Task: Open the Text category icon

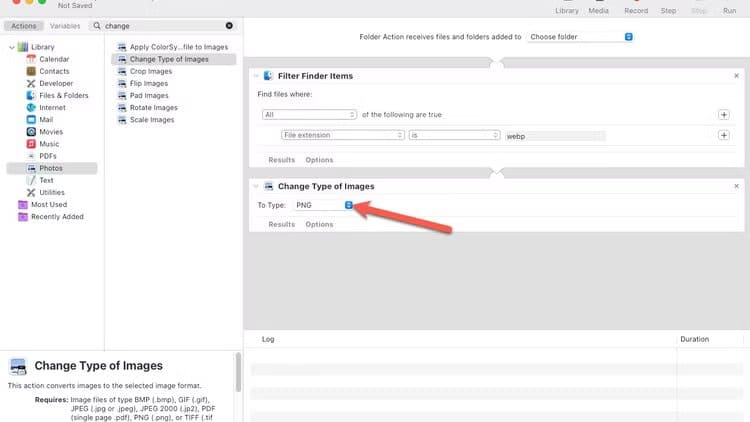Action: [x=31, y=180]
